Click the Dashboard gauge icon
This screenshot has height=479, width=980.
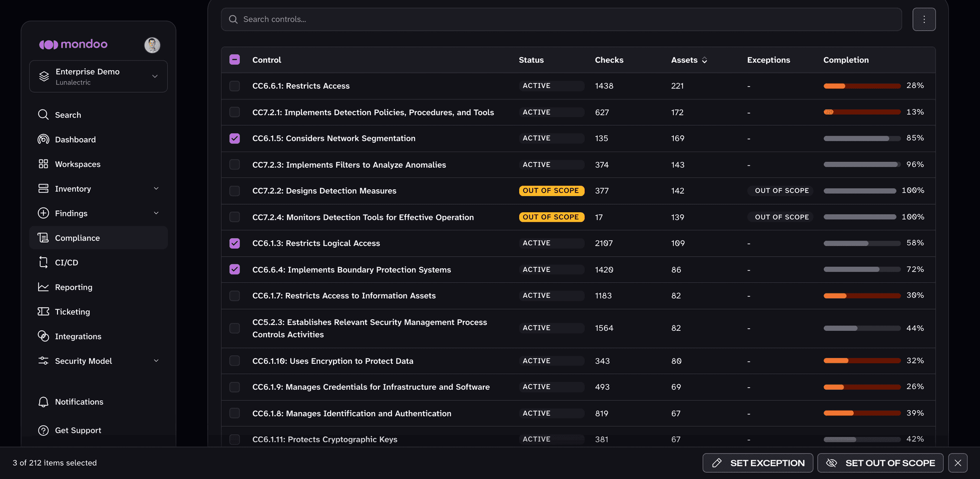(x=44, y=139)
